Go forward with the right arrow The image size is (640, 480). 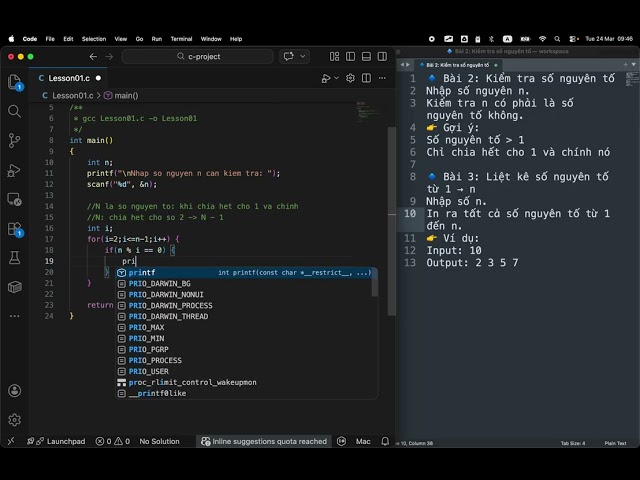(109, 57)
